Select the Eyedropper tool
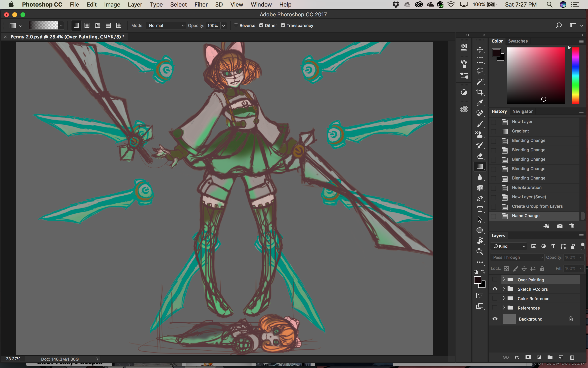 pos(480,103)
